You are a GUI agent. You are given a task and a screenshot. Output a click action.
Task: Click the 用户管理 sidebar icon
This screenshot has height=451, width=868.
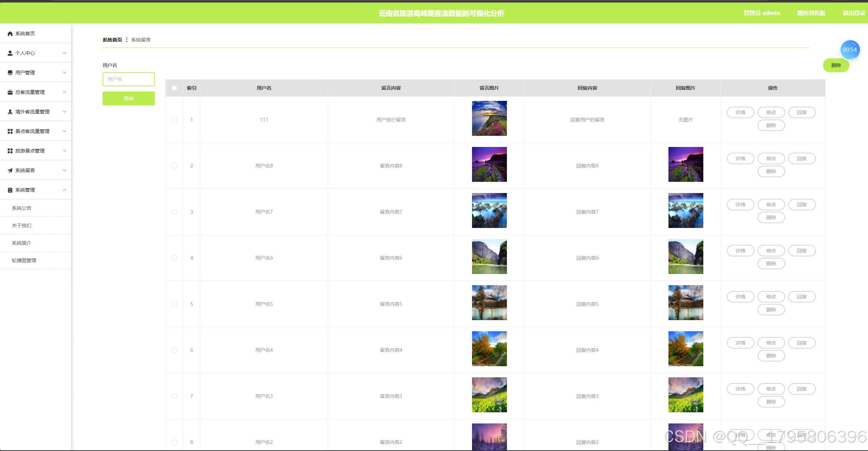tap(10, 73)
